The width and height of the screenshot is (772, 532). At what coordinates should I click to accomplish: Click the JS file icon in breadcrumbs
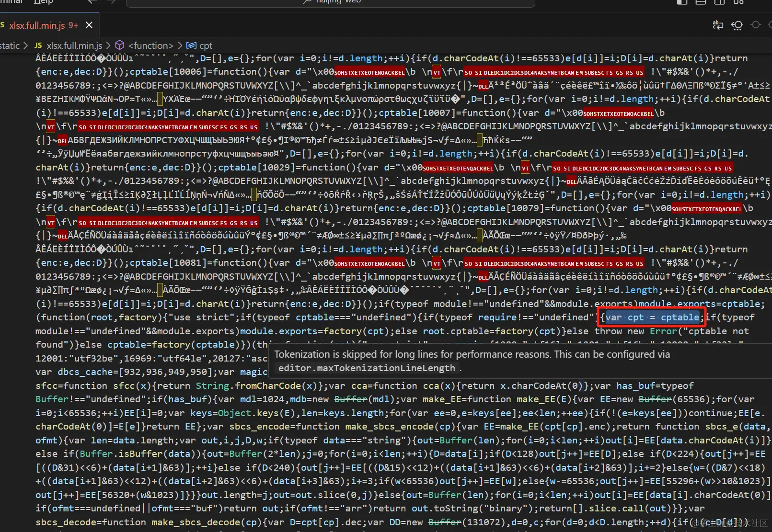[x=38, y=45]
